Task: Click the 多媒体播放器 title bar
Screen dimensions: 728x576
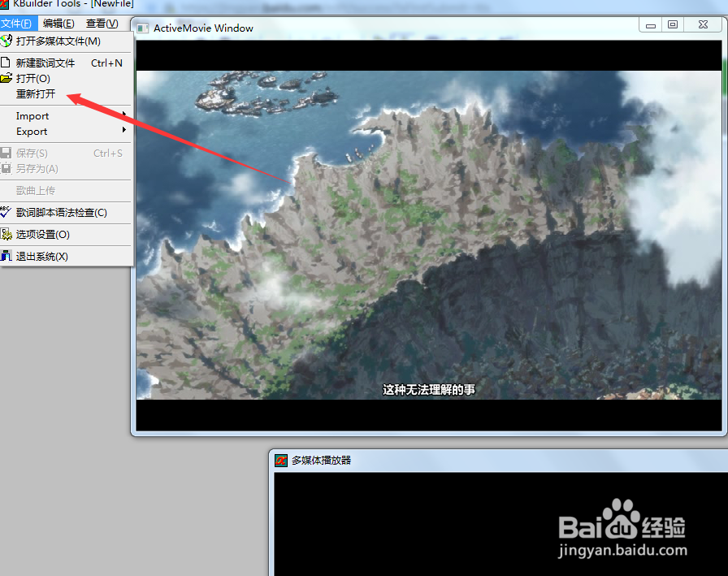Action: (499, 461)
